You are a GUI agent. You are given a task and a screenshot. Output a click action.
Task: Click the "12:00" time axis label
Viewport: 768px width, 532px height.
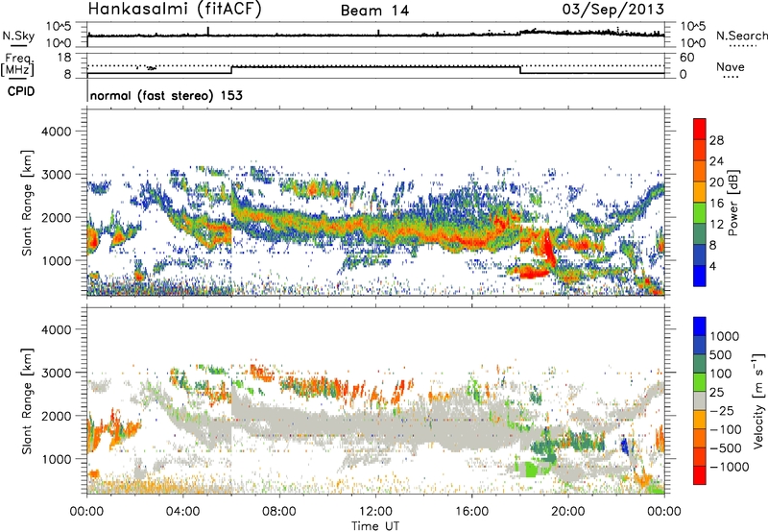(x=375, y=512)
